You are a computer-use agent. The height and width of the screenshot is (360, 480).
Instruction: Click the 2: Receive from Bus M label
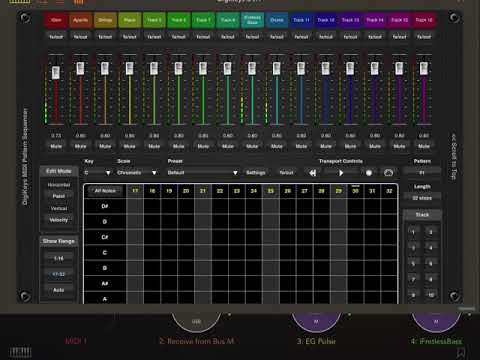click(x=197, y=341)
